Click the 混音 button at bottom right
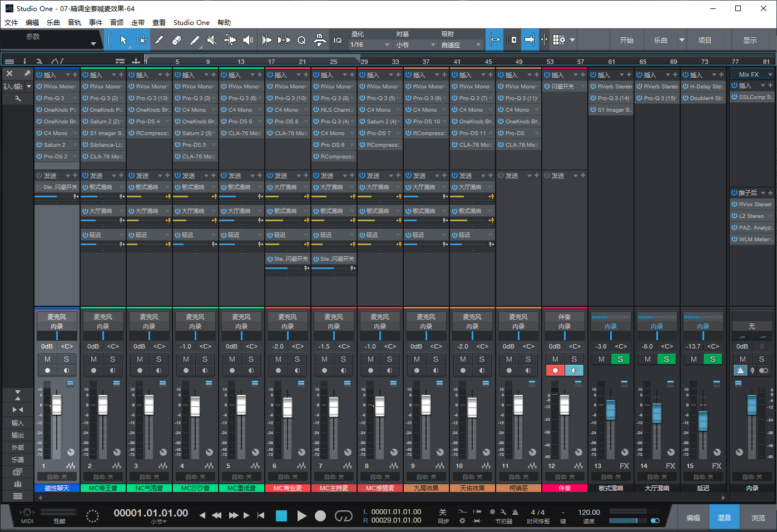777x532 pixels. point(724,517)
